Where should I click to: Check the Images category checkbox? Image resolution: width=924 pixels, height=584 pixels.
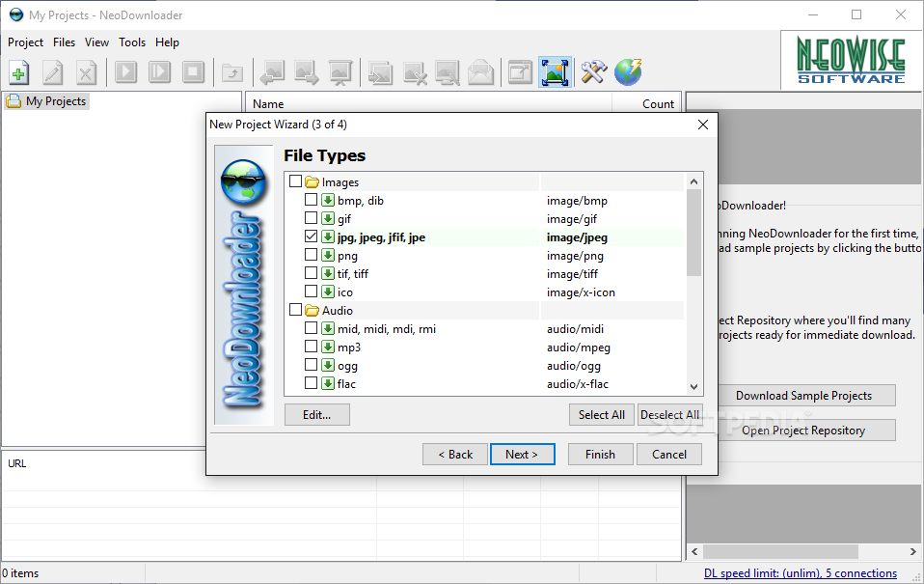click(296, 181)
